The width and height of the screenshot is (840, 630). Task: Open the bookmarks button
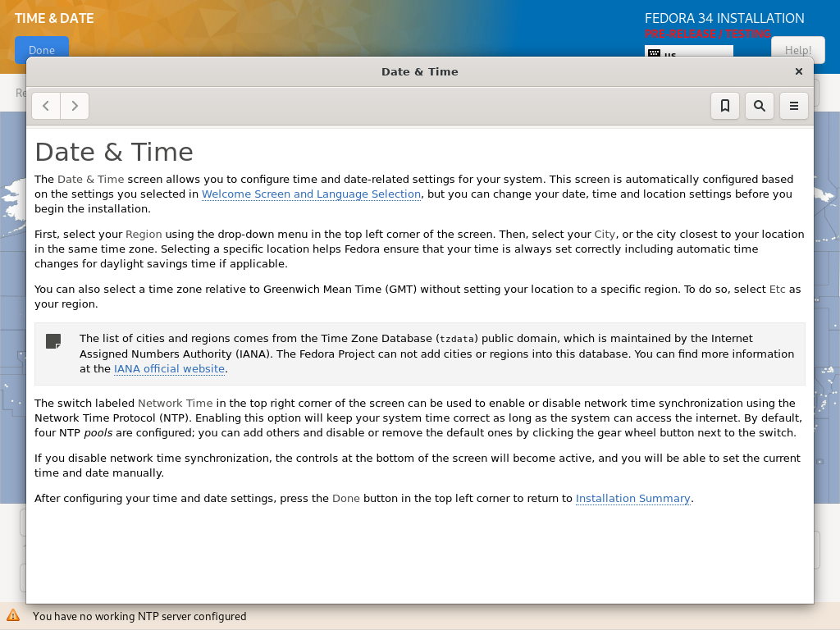click(x=725, y=106)
